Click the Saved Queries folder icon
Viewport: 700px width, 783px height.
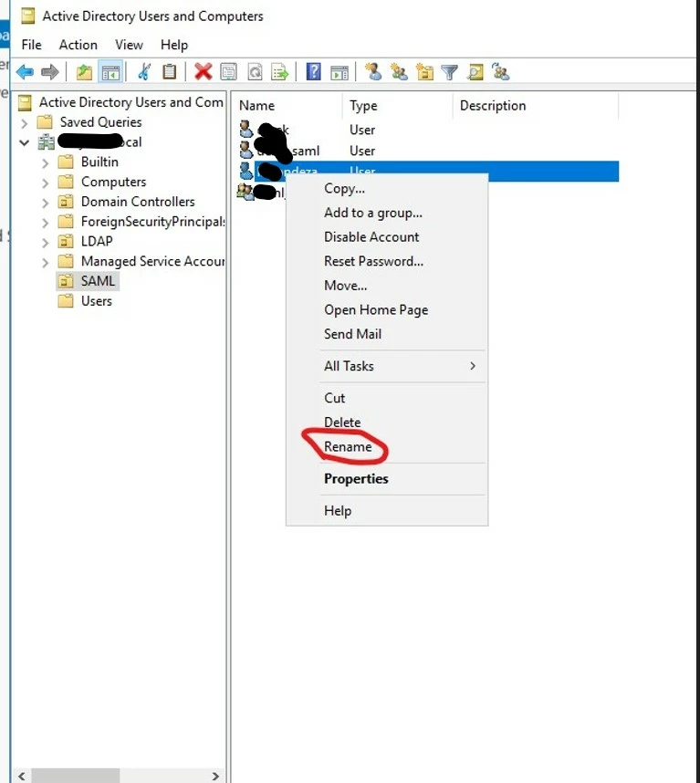(x=45, y=122)
